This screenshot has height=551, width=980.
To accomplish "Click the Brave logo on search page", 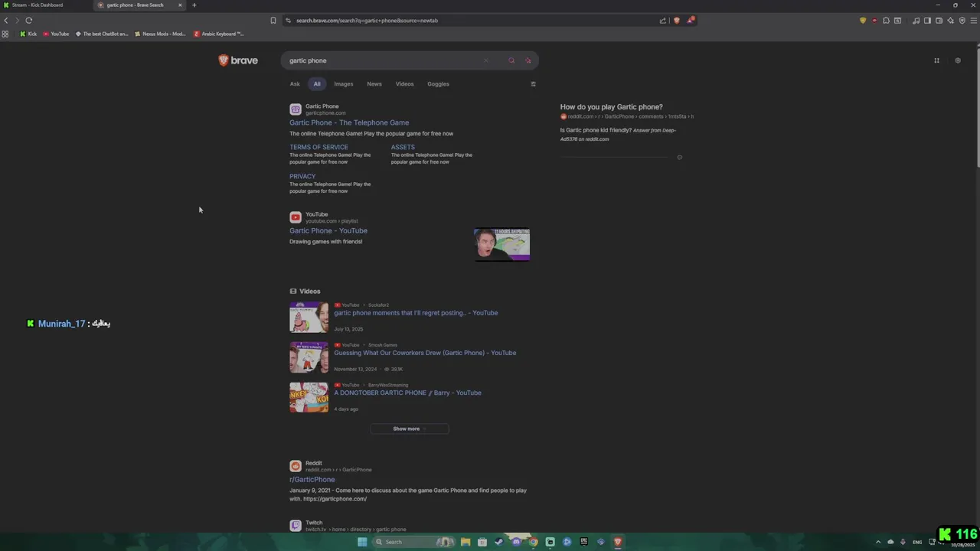I will (238, 60).
